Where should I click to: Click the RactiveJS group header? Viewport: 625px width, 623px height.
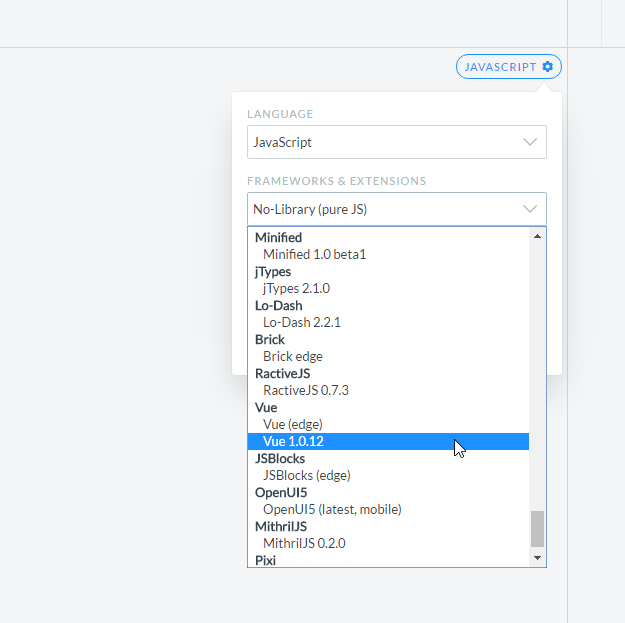pyautogui.click(x=283, y=373)
